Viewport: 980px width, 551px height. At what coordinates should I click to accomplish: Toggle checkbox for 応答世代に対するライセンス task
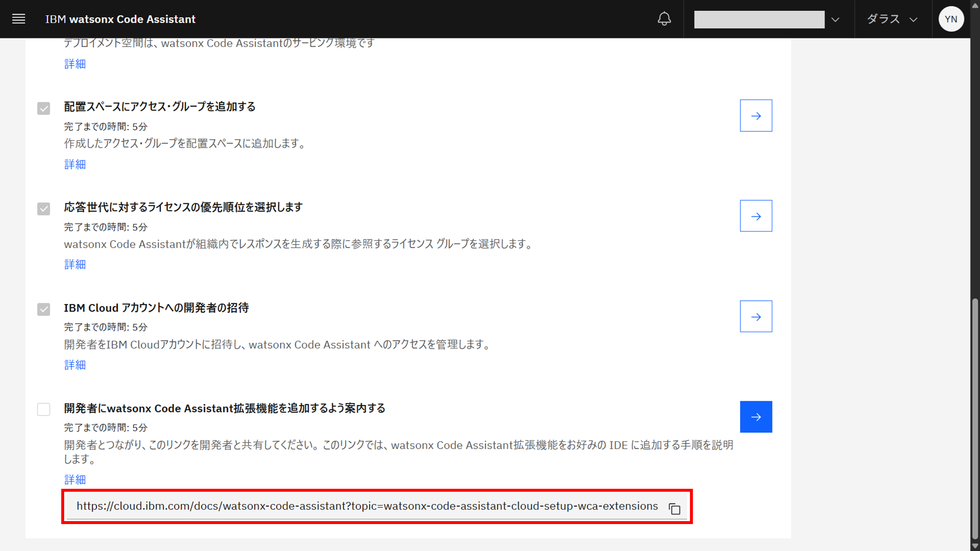tap(44, 209)
